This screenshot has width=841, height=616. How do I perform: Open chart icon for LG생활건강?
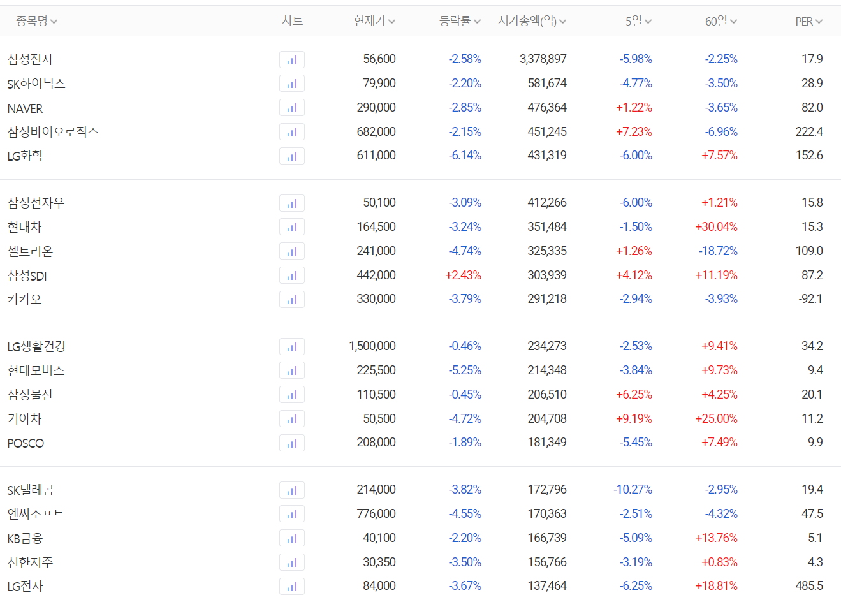(292, 347)
